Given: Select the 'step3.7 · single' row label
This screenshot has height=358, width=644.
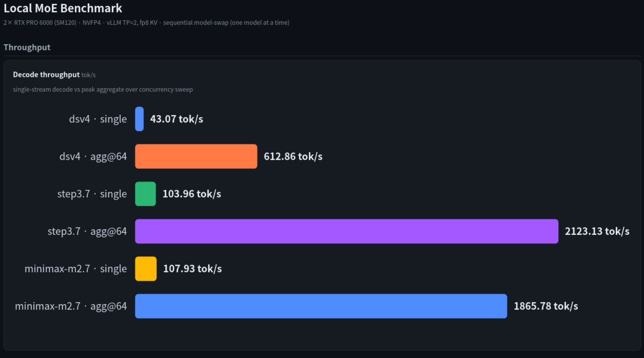Looking at the screenshot, I should (x=92, y=194).
